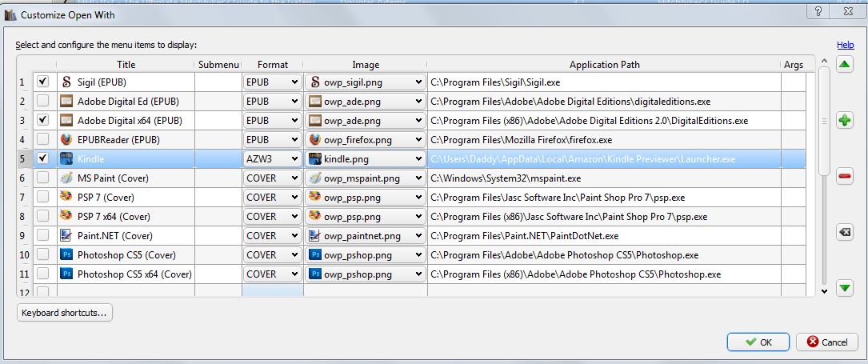Click the Title column header
This screenshot has height=364, width=868.
126,65
